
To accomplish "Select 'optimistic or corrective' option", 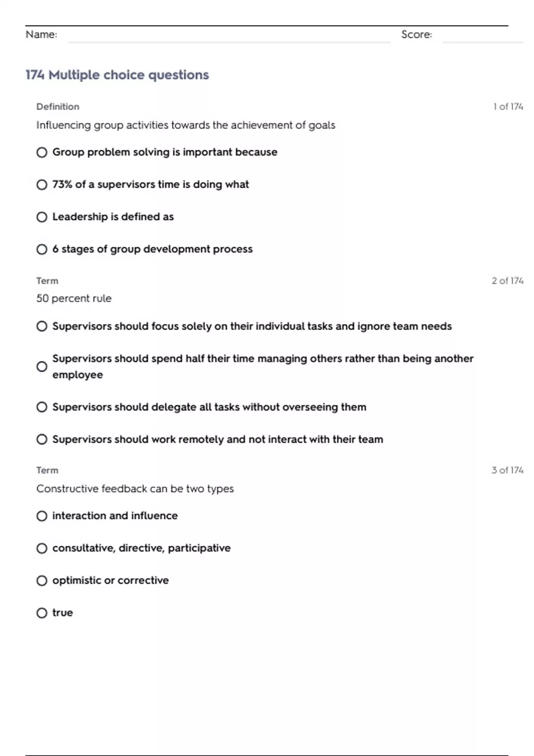I will [x=42, y=581].
